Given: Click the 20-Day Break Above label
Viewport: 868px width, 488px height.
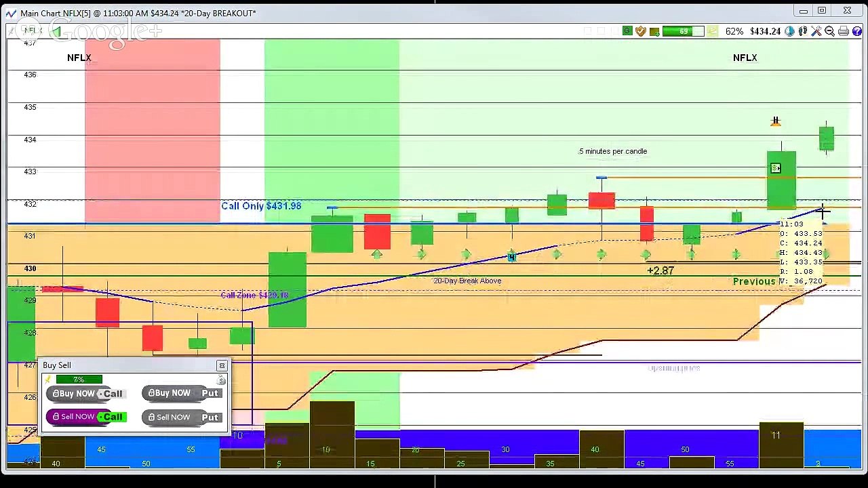Looking at the screenshot, I should [467, 281].
